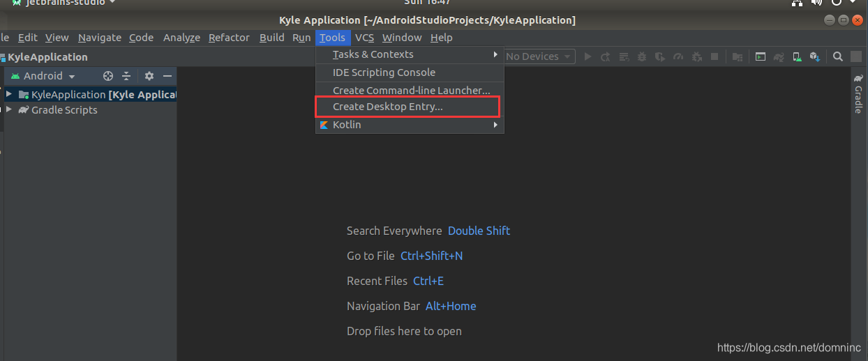Click the Profile app gauge icon

(678, 56)
